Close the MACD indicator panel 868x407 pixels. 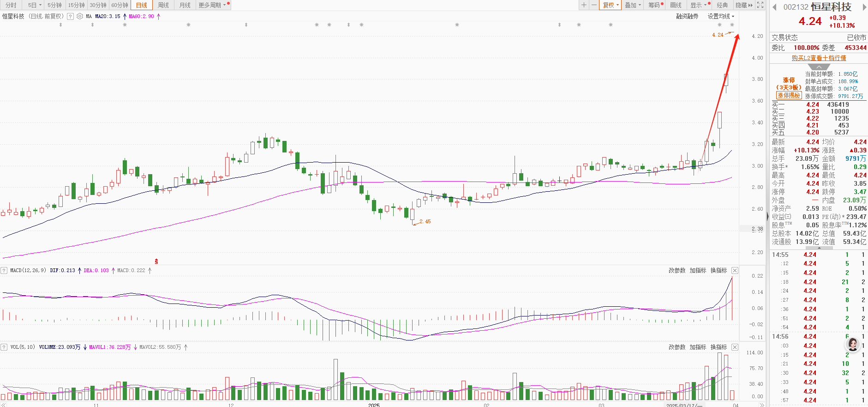[735, 270]
